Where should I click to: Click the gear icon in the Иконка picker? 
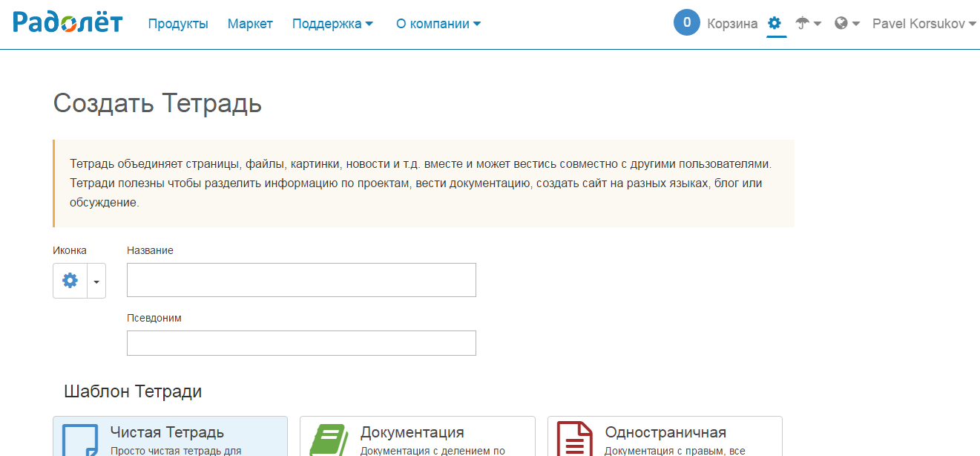point(70,280)
